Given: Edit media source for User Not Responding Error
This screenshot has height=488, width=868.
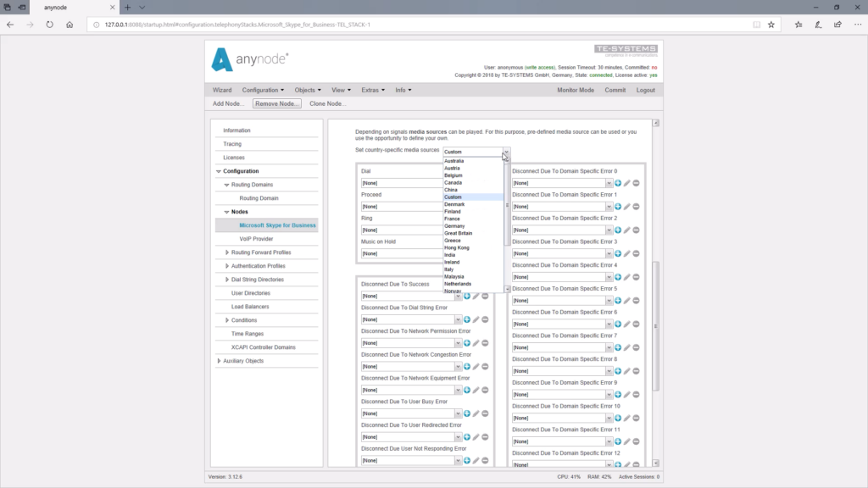Looking at the screenshot, I should (x=476, y=461).
